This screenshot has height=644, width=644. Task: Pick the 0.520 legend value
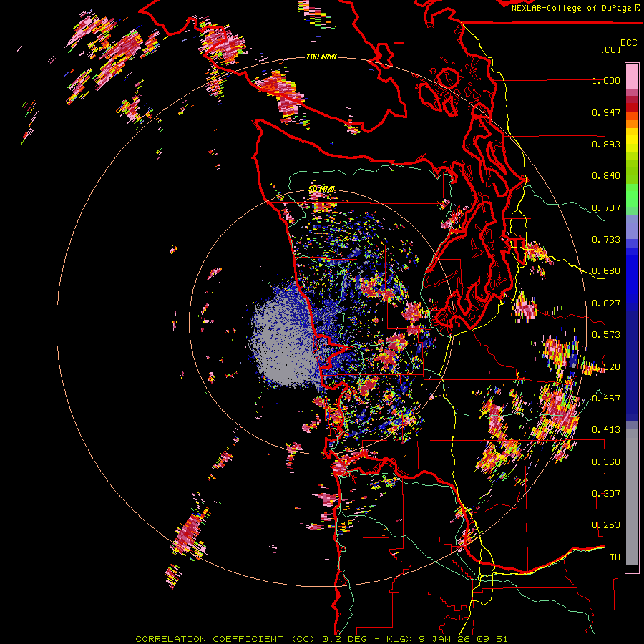pyautogui.click(x=606, y=367)
